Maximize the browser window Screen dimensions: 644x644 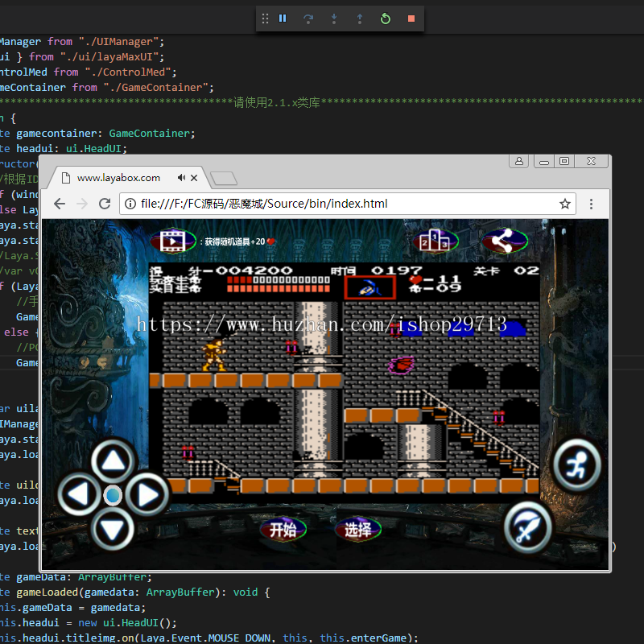[564, 161]
